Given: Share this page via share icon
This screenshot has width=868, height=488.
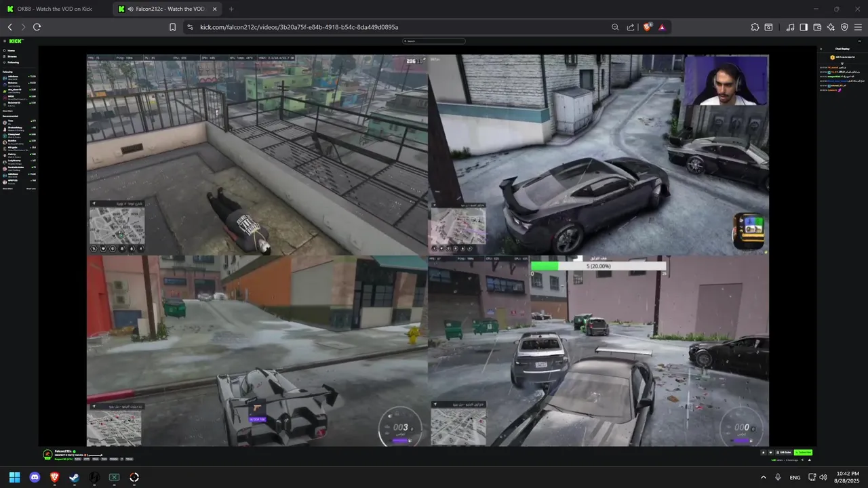Looking at the screenshot, I should pos(631,27).
